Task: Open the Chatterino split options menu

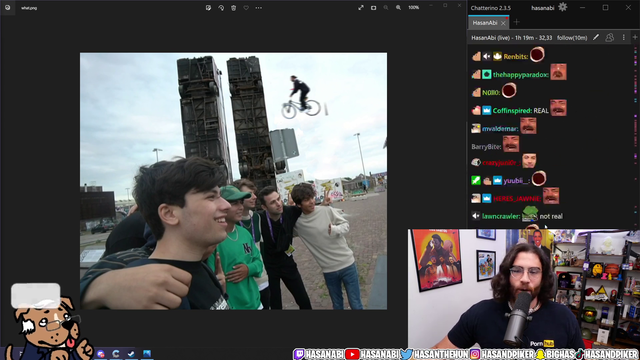Action: pyautogui.click(x=624, y=38)
